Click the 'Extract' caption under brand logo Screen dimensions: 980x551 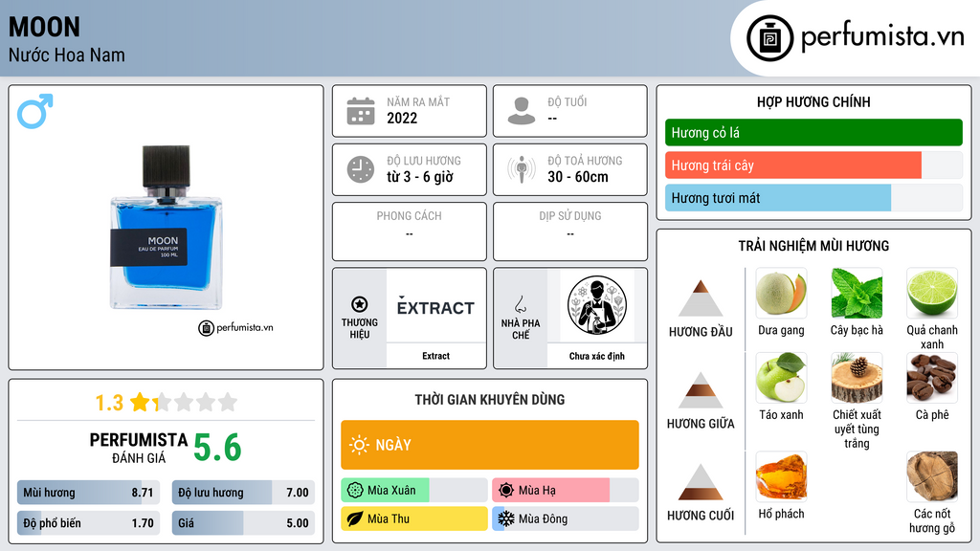pos(435,356)
